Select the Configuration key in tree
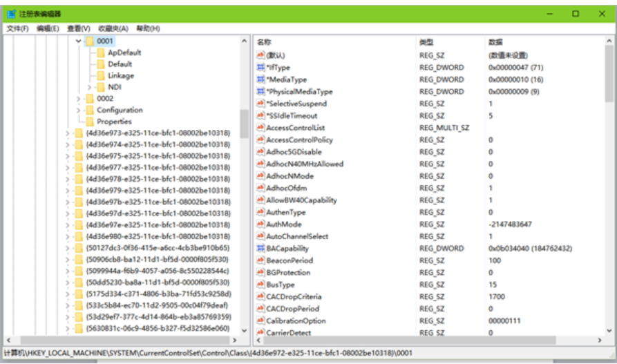617x364 pixels. click(120, 111)
